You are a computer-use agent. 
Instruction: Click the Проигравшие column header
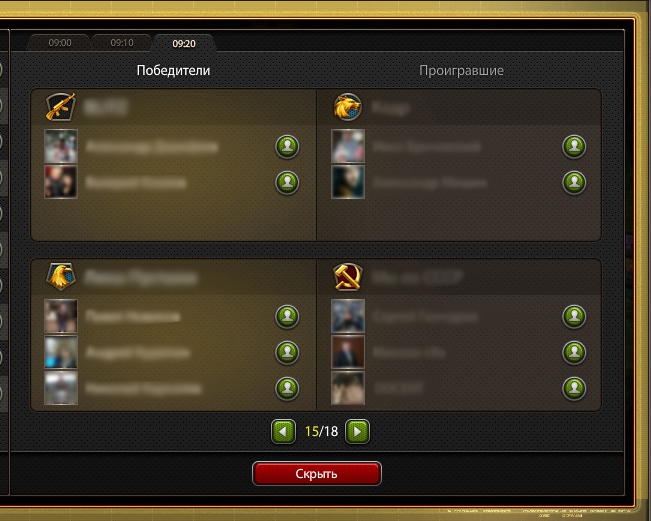click(x=461, y=71)
